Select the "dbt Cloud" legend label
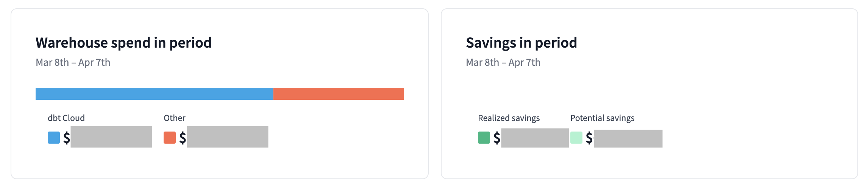The height and width of the screenshot is (189, 868). click(66, 118)
